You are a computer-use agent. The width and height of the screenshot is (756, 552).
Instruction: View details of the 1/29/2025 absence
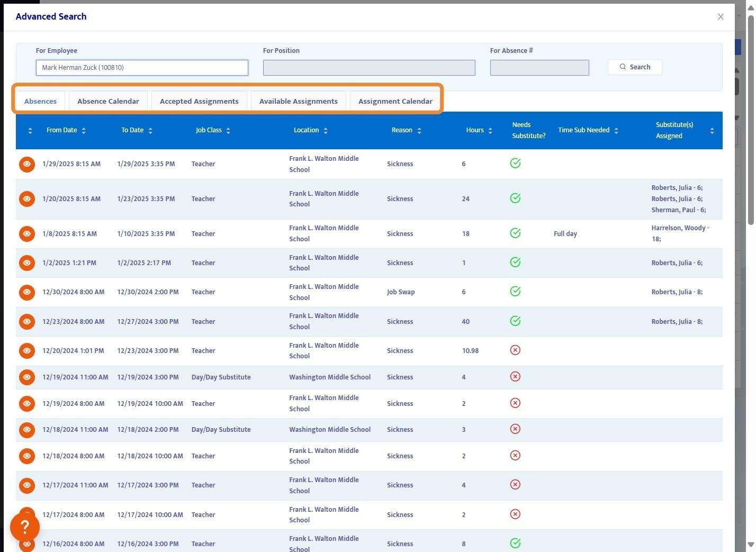coord(27,164)
